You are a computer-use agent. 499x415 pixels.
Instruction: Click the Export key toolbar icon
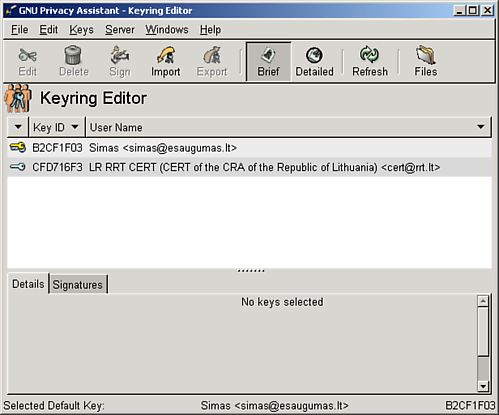point(212,55)
